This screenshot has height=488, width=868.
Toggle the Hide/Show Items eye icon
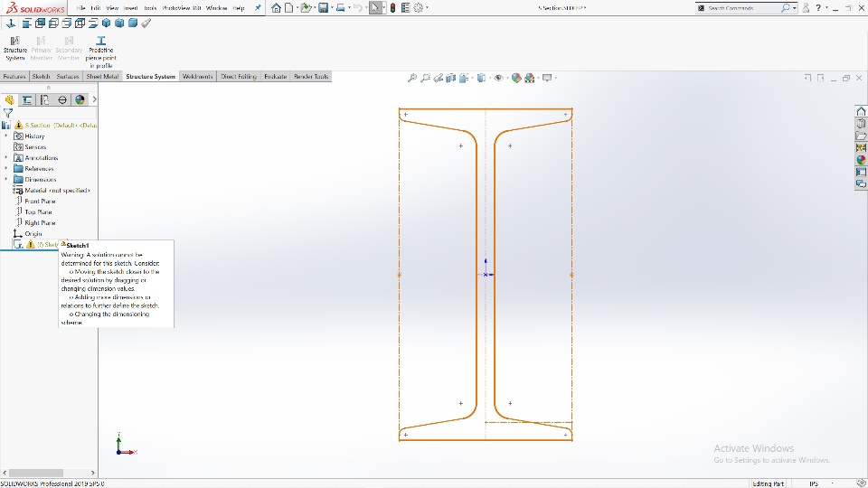pos(498,78)
